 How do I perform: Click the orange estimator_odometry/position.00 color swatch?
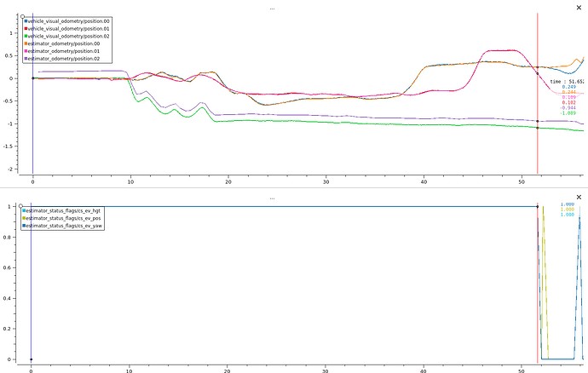click(x=26, y=44)
